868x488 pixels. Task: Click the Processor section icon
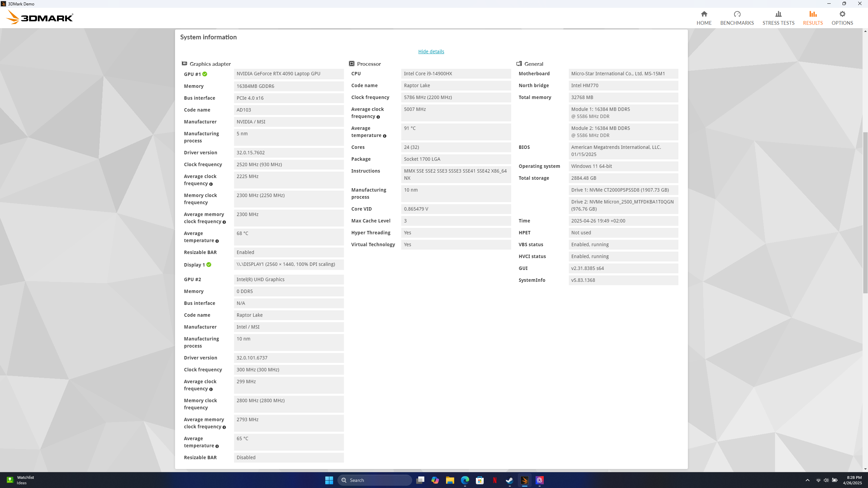tap(351, 63)
